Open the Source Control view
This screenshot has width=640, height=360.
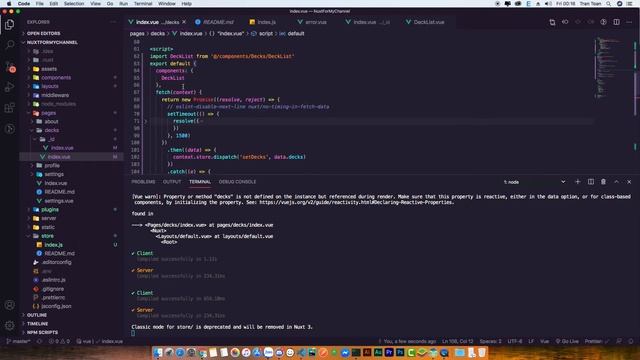10,67
